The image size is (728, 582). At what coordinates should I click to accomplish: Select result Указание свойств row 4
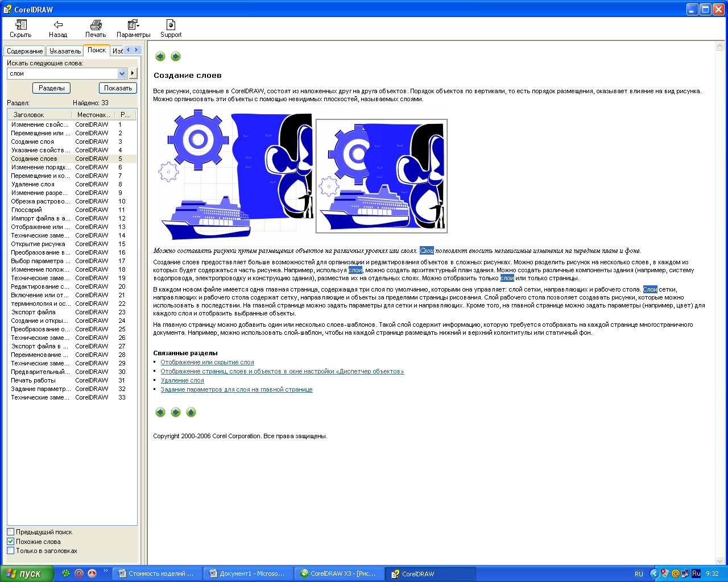pyautogui.click(x=72, y=150)
